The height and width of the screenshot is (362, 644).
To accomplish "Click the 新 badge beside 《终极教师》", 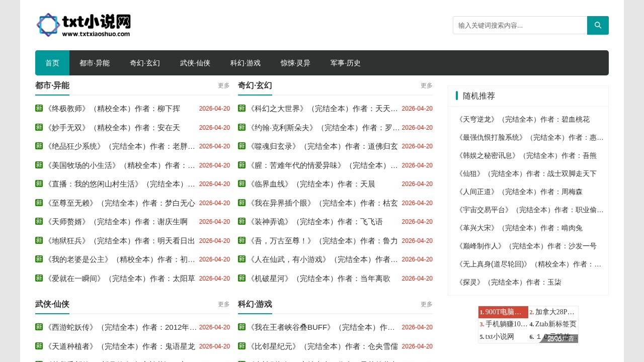I will (x=39, y=109).
